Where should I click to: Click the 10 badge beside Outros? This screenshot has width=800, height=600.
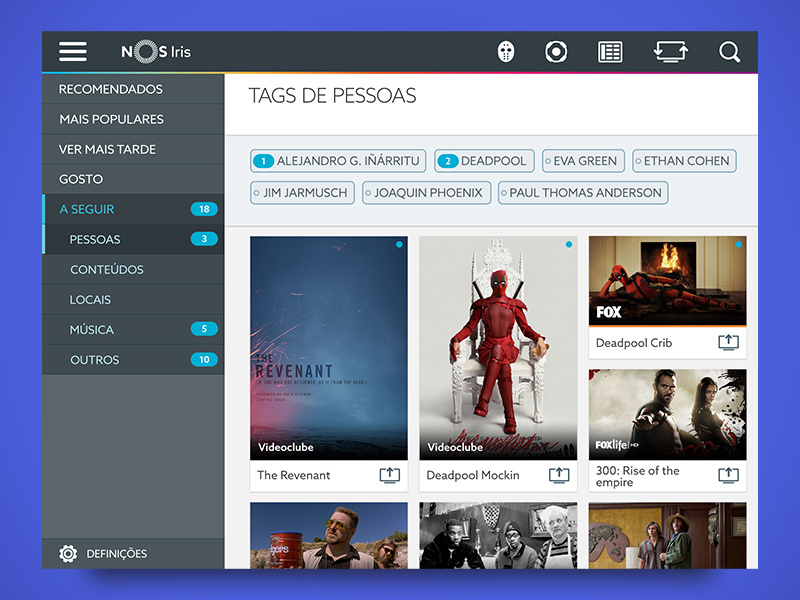coord(204,360)
